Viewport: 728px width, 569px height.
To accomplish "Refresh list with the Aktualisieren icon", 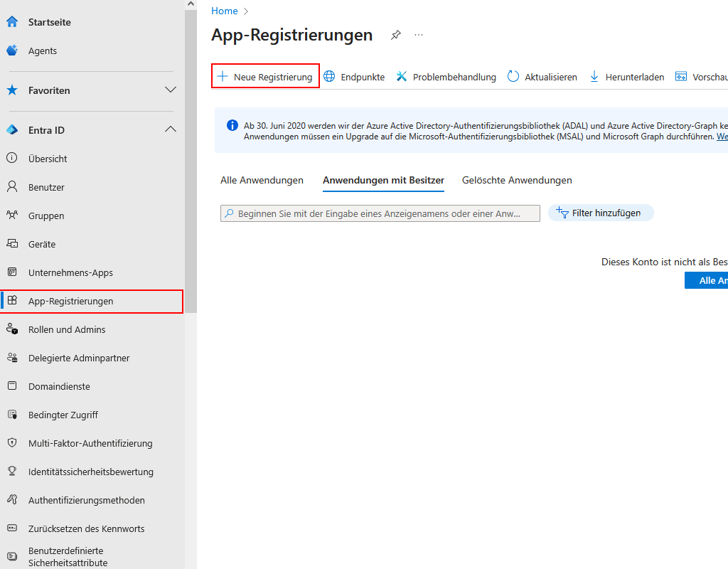I will coord(513,77).
